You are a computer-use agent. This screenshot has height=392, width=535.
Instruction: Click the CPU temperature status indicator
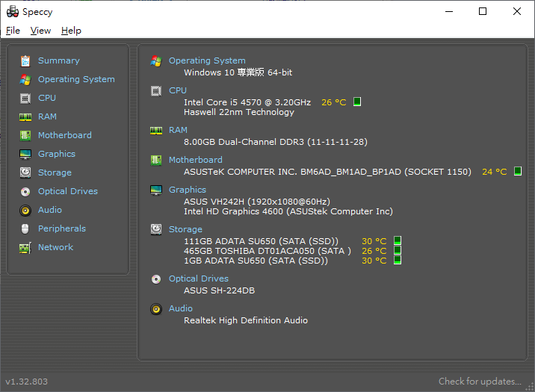tap(357, 102)
